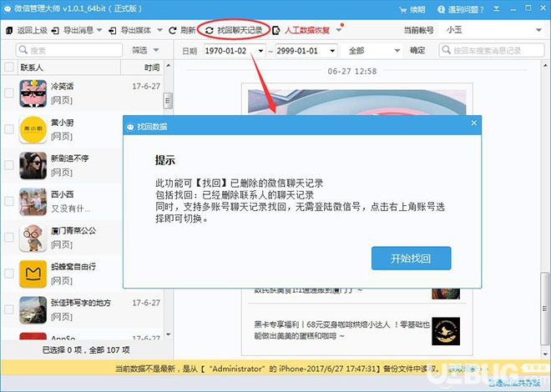Click the 续期 shopping cart icon
551x392 pixels.
coord(403,10)
